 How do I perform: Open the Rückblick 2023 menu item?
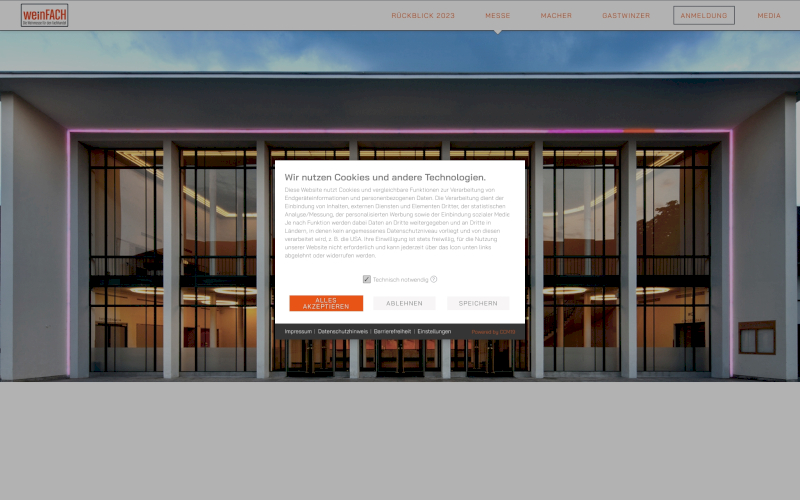(422, 16)
